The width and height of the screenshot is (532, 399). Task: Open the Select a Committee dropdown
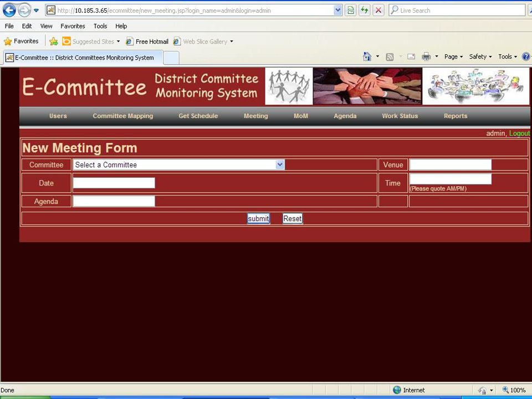pyautogui.click(x=179, y=165)
